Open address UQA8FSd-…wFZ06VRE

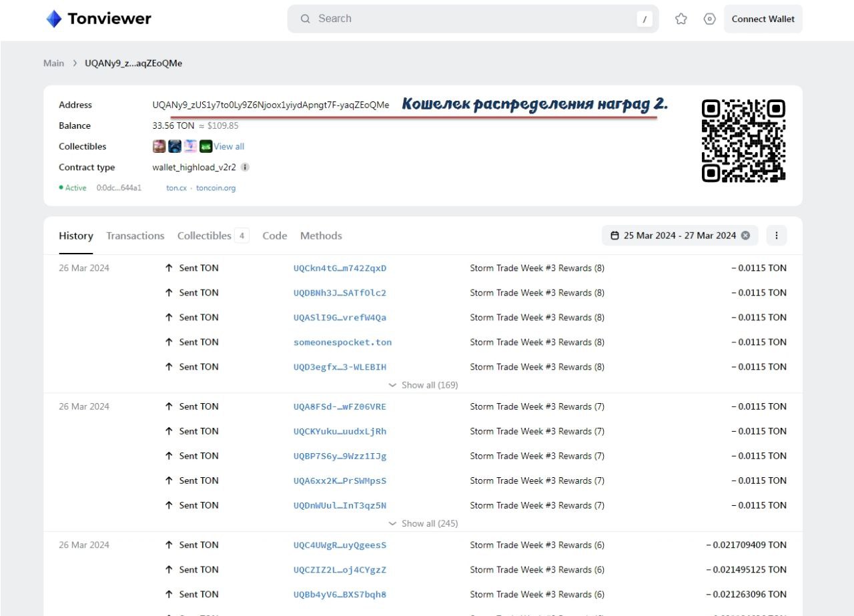pos(340,406)
